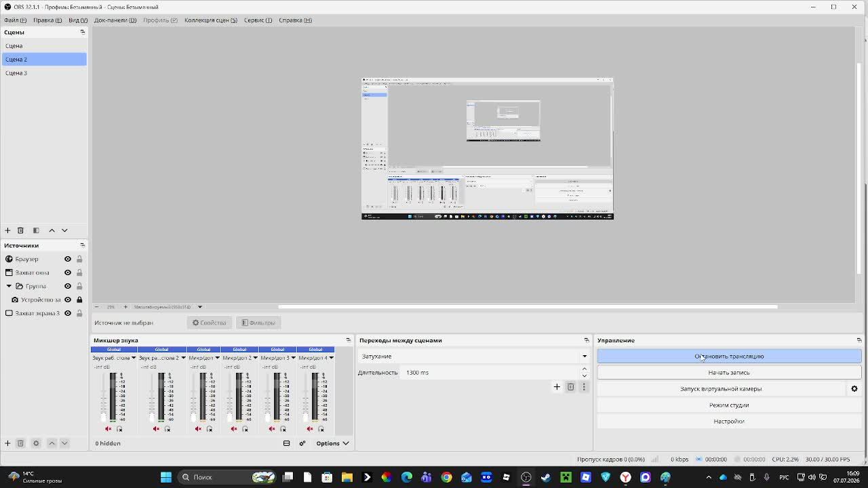Screen dimensions: 868x488
Task: Open virtual camera settings gear
Action: [854, 389]
